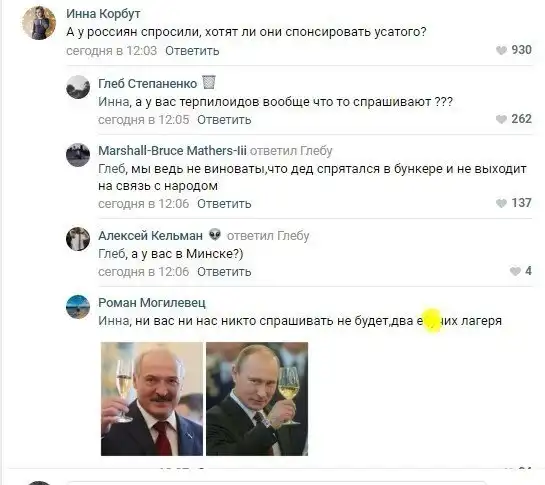Image resolution: width=545 pixels, height=485 pixels.
Task: Open right attached photo with wine glass
Action: tap(257, 399)
